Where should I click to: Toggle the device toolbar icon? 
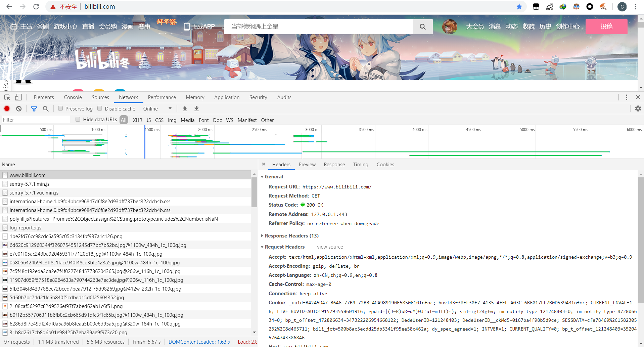[x=18, y=97]
